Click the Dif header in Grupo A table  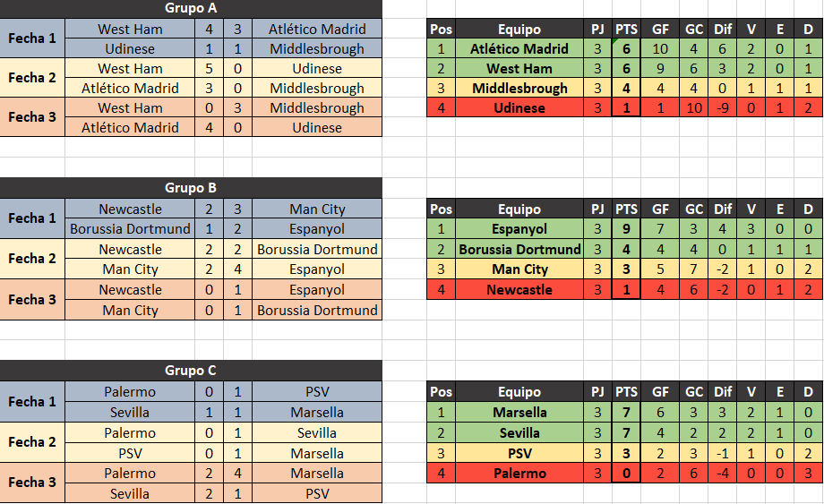click(723, 30)
